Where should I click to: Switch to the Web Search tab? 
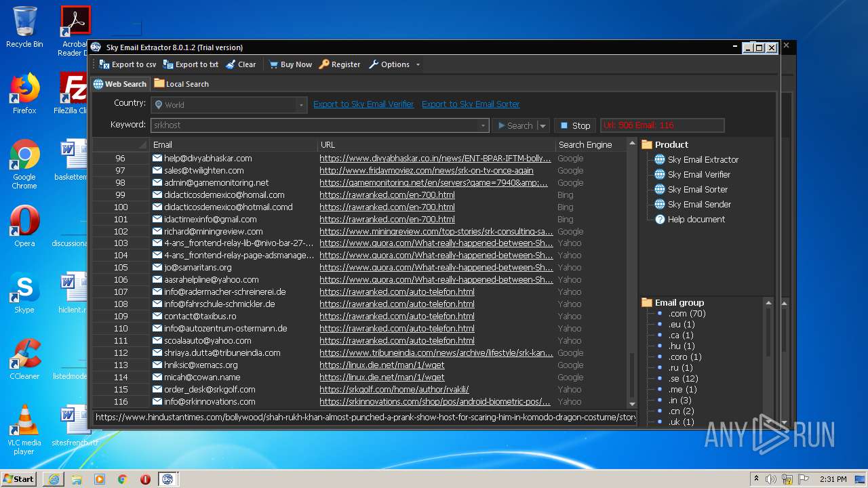pos(120,84)
